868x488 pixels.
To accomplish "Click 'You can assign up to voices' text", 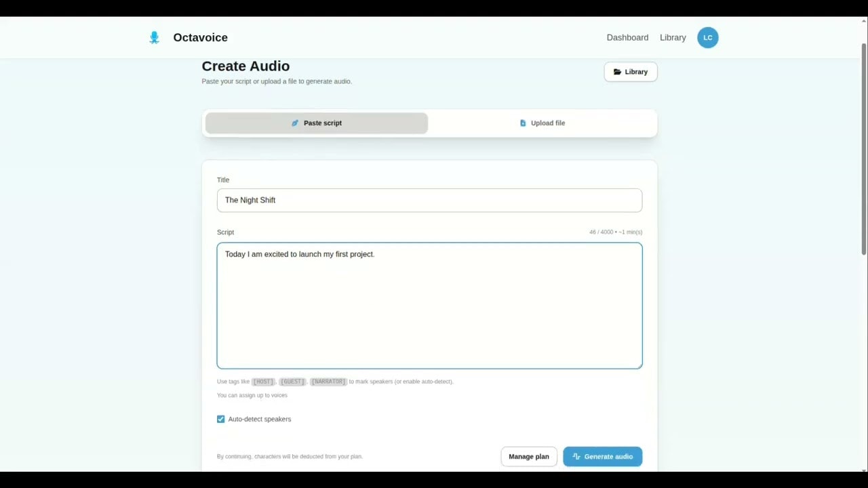I will (252, 395).
